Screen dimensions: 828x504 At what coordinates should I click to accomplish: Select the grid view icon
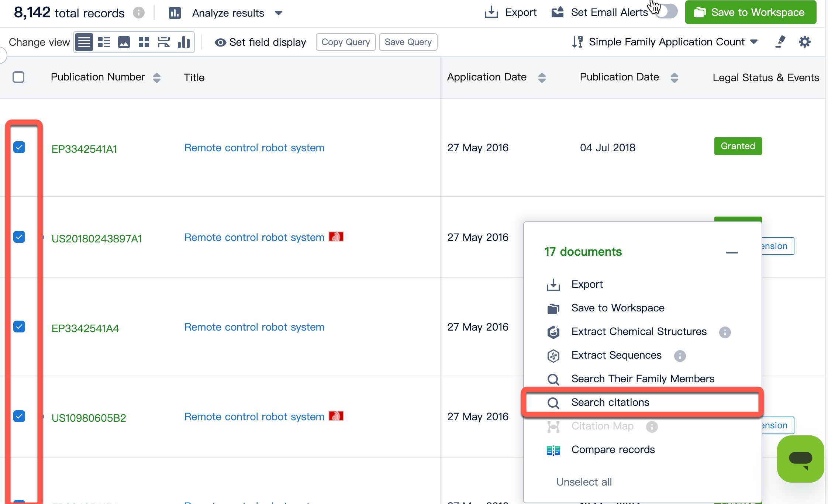[x=144, y=42]
